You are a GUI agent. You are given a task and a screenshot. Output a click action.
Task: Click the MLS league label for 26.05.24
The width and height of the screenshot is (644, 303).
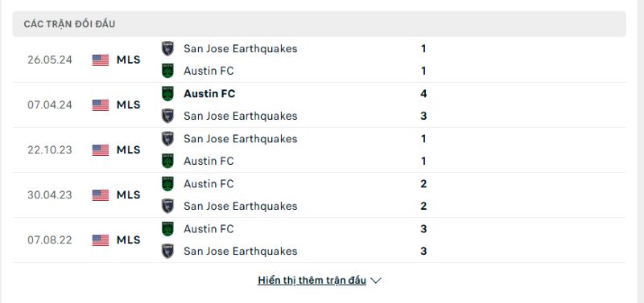pos(129,59)
